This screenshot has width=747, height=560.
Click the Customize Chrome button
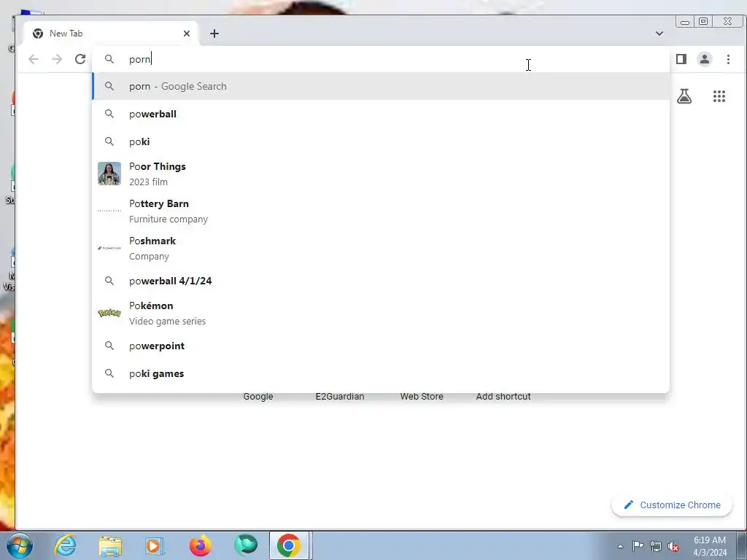pos(672,505)
